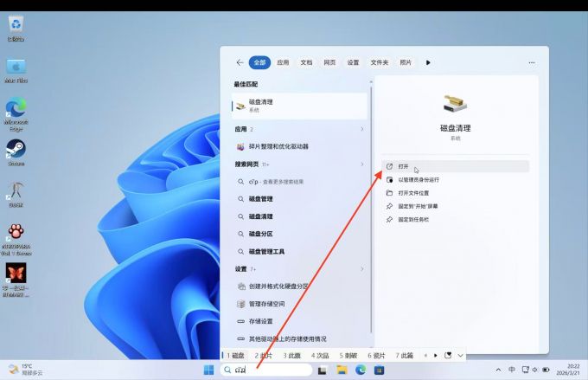Open 其他驱动器上的存储使用情况 setting
This screenshot has height=380, width=588.
[x=299, y=338]
